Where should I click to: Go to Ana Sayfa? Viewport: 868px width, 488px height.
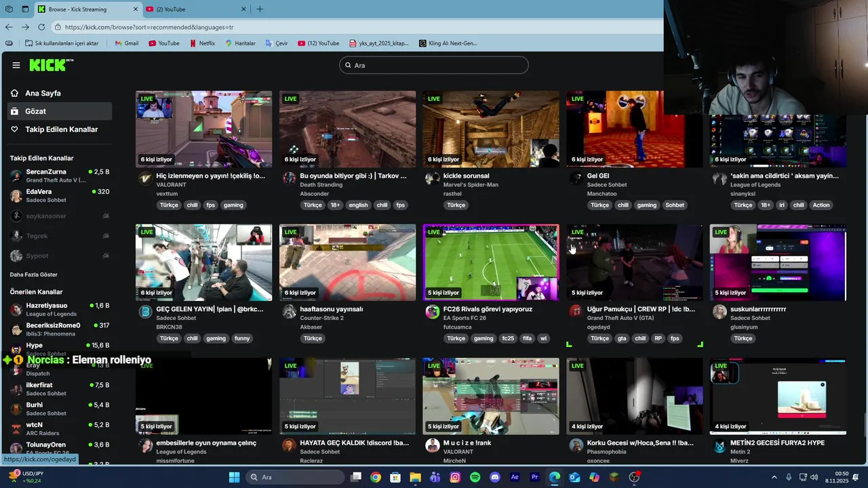tap(60, 93)
